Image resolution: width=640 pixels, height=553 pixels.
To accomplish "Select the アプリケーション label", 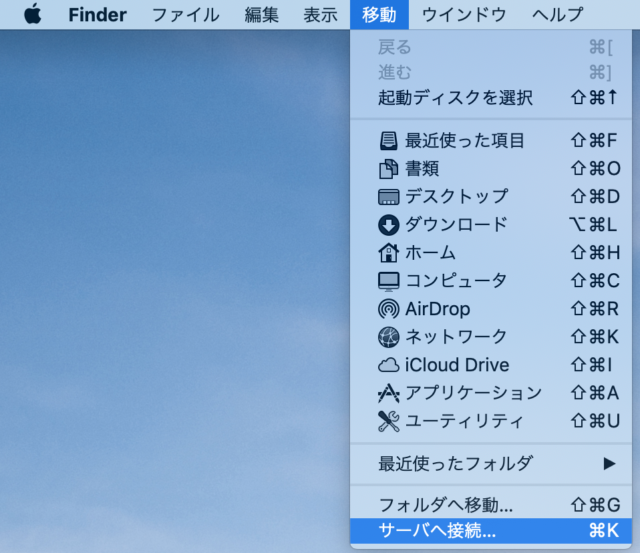I will coord(473,393).
